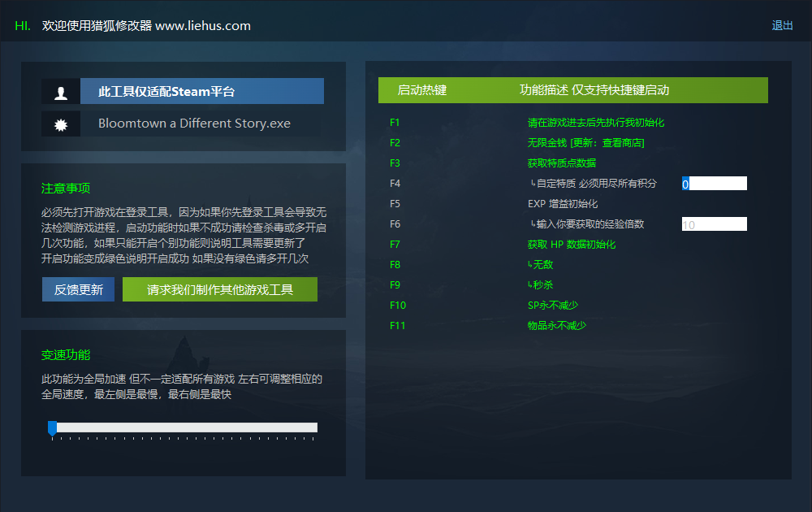This screenshot has height=512, width=812.
Task: Click the 自定特质 必须用尽所有积分 label
Action: click(x=594, y=184)
